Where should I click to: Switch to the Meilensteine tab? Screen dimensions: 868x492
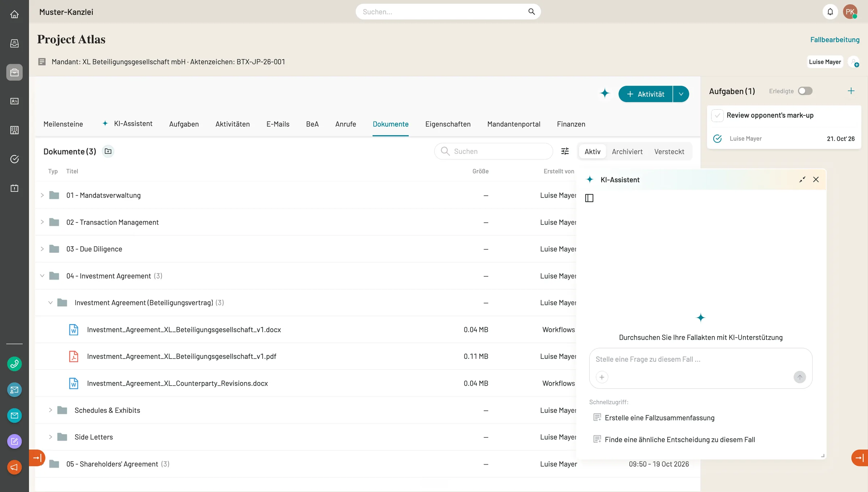(x=63, y=124)
